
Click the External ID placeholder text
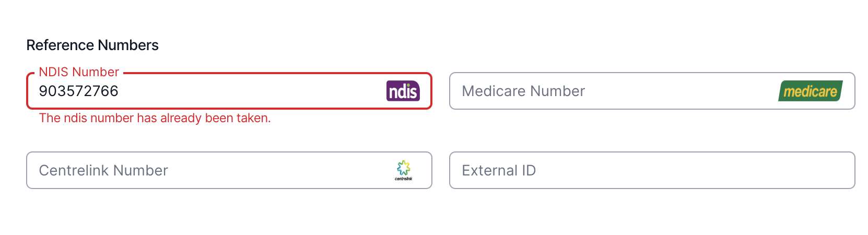click(x=499, y=170)
